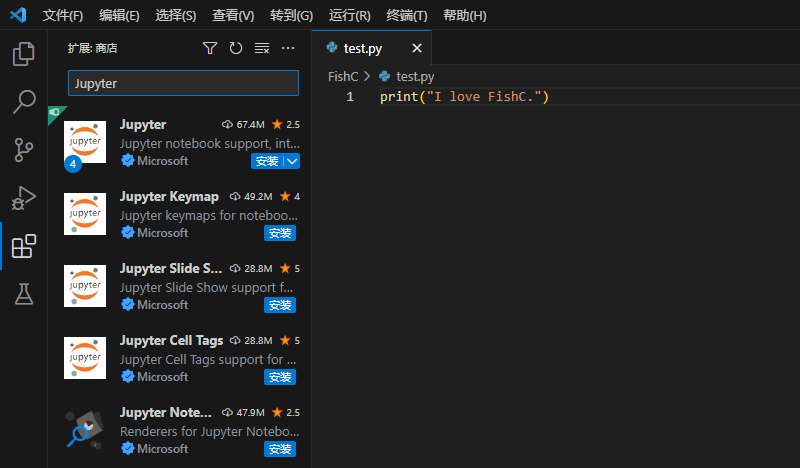Click download count icon for Jupyter Keymap
Viewport: 800px width, 468px height.
(x=235, y=196)
